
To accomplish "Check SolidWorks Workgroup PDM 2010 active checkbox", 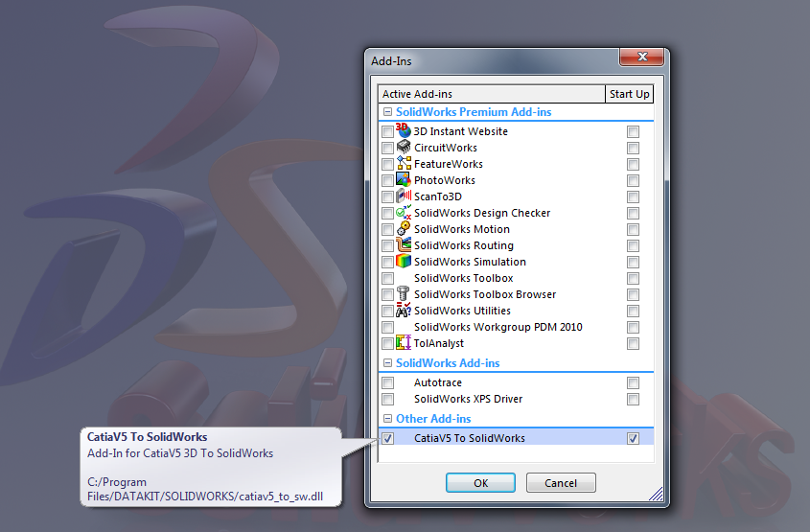I will point(387,328).
